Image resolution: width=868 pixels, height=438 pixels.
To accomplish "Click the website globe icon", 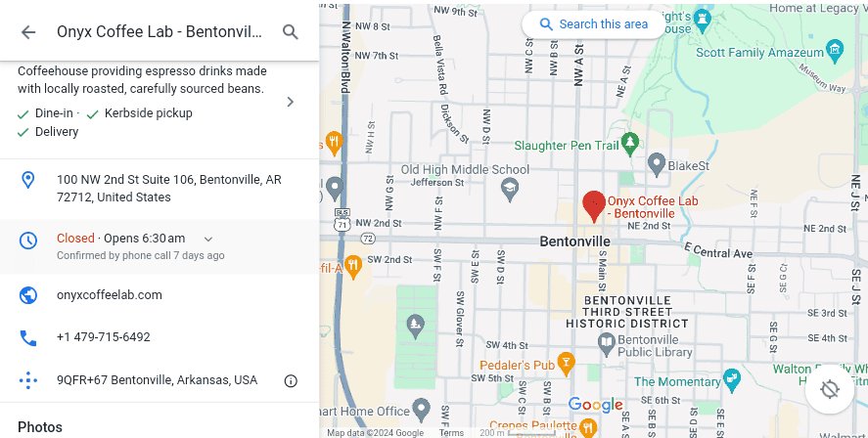I will coord(28,295).
